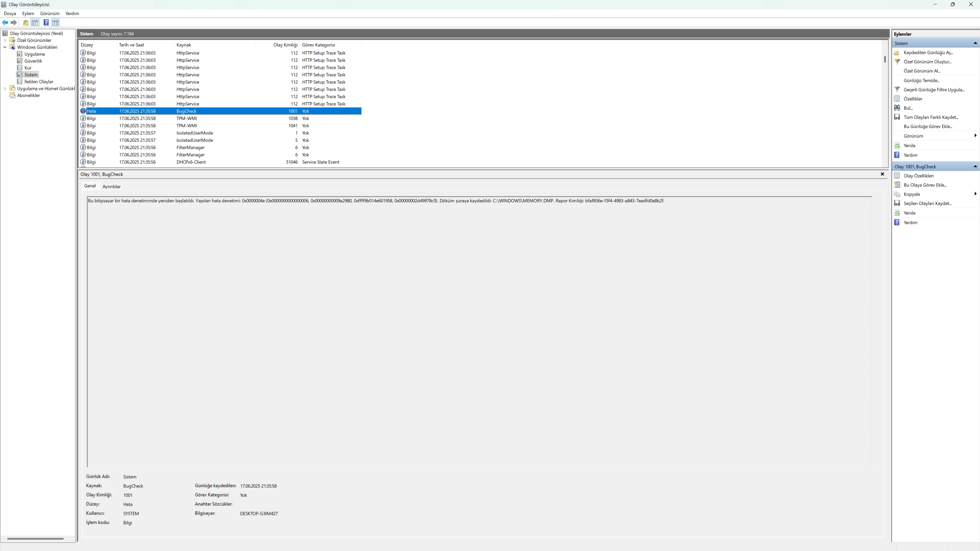The height and width of the screenshot is (551, 980).
Task: Click the blue Help toolbar icon
Action: tap(46, 23)
